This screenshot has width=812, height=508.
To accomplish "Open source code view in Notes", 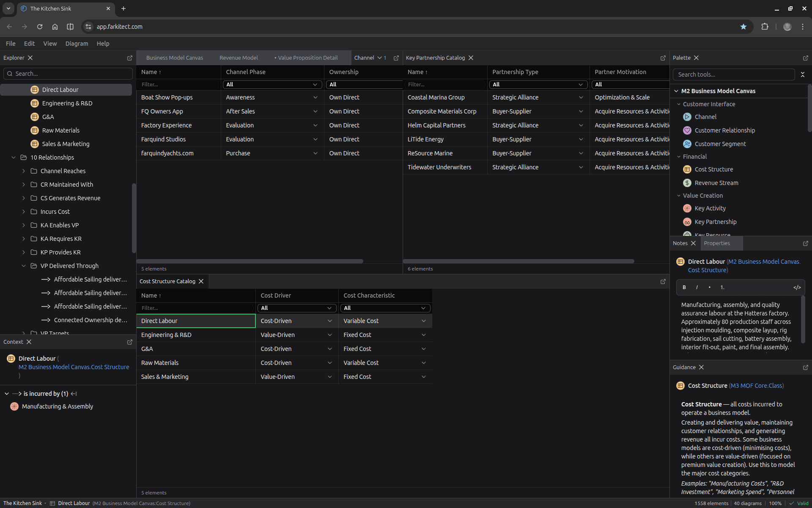I will [x=797, y=287].
